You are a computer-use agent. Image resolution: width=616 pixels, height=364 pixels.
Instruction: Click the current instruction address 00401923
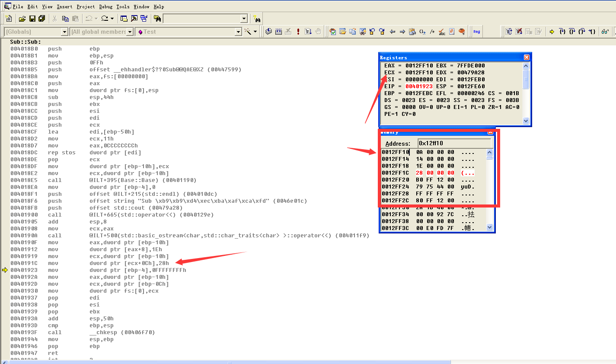[24, 270]
